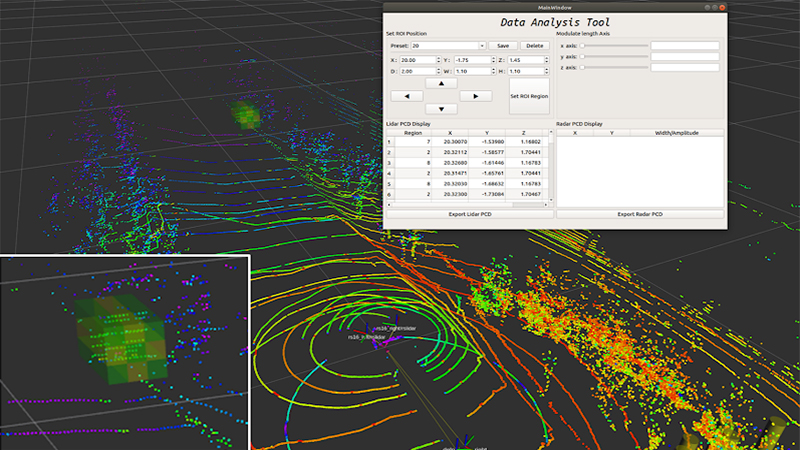This screenshot has width=800, height=450.
Task: Select Lidar table row header 3
Action: click(390, 163)
